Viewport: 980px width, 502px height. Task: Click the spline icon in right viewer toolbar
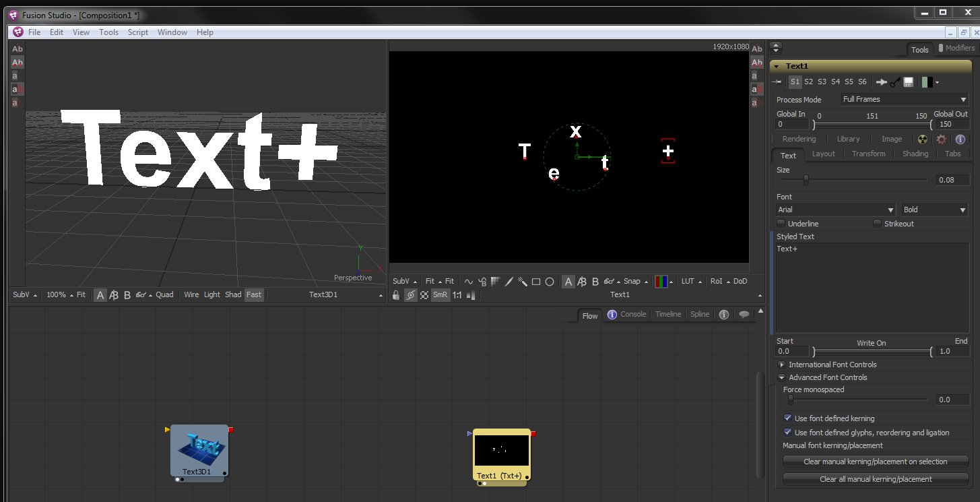coord(469,282)
